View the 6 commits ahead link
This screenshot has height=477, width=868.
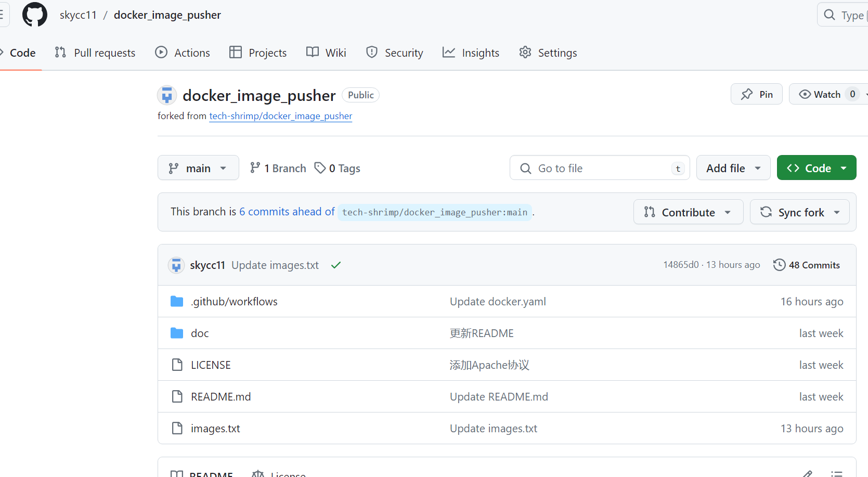tap(287, 212)
